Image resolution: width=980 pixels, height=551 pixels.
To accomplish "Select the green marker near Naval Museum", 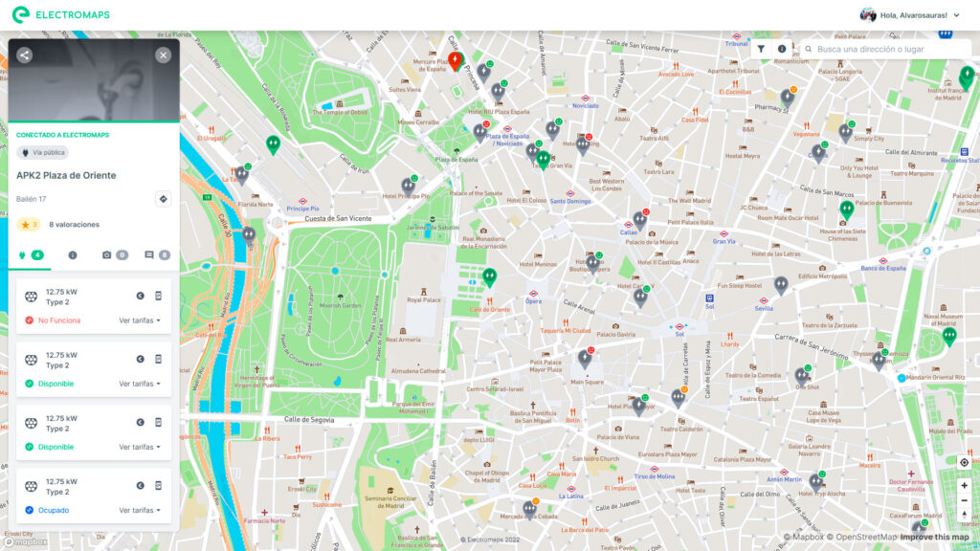I will 949,337.
